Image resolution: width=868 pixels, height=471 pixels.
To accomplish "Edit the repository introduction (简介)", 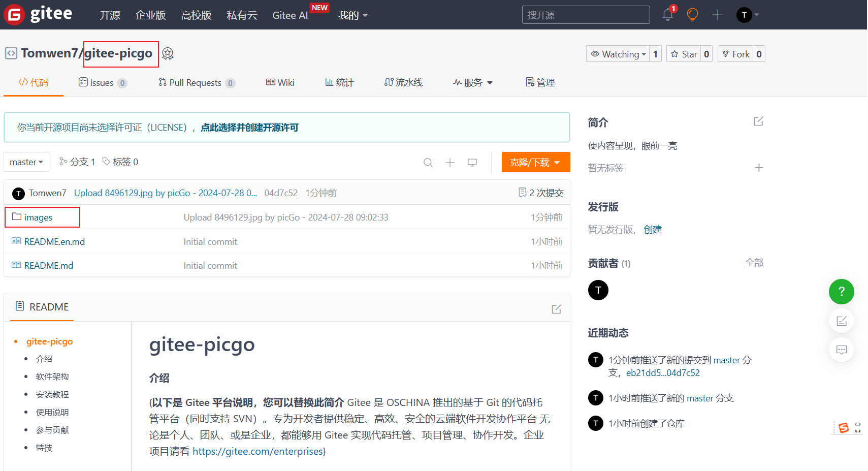I will coord(758,121).
